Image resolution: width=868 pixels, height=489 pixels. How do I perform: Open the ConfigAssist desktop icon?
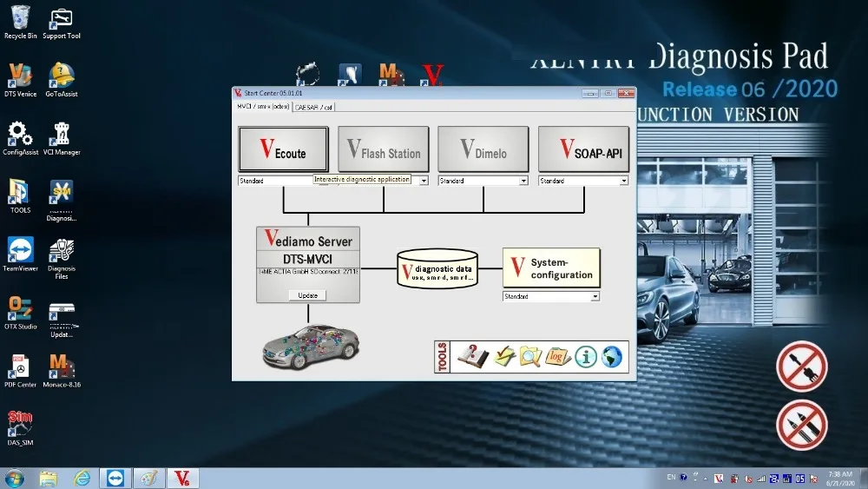click(x=21, y=138)
